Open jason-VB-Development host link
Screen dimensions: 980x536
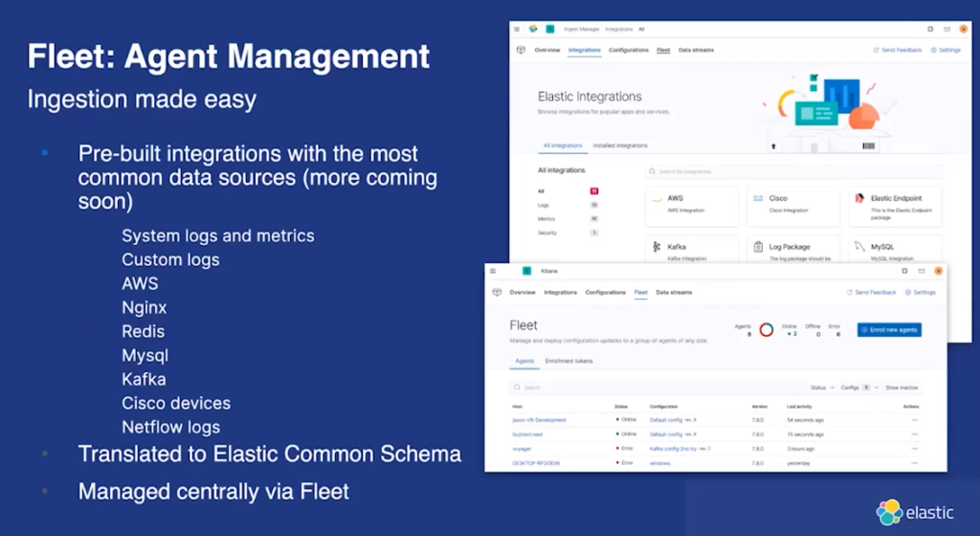pos(540,420)
